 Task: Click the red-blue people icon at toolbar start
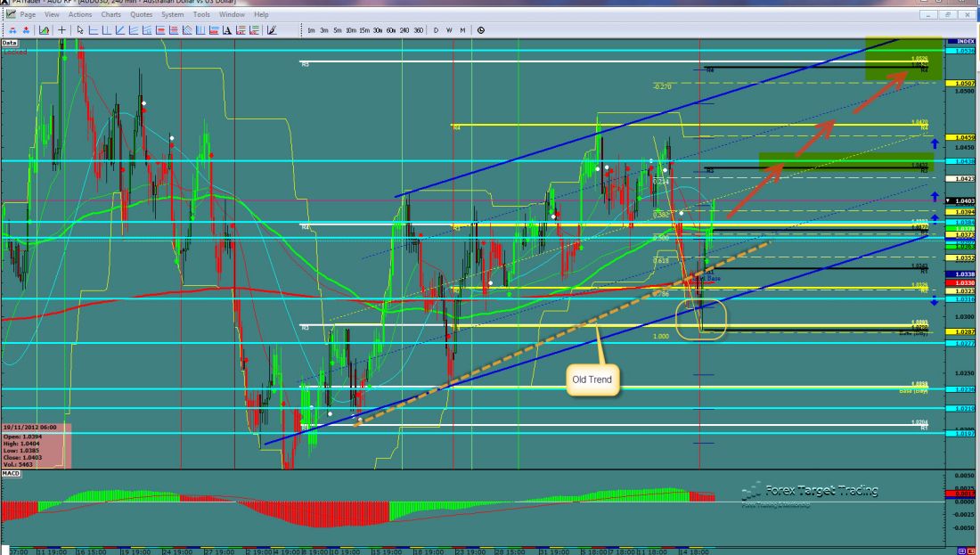click(10, 29)
